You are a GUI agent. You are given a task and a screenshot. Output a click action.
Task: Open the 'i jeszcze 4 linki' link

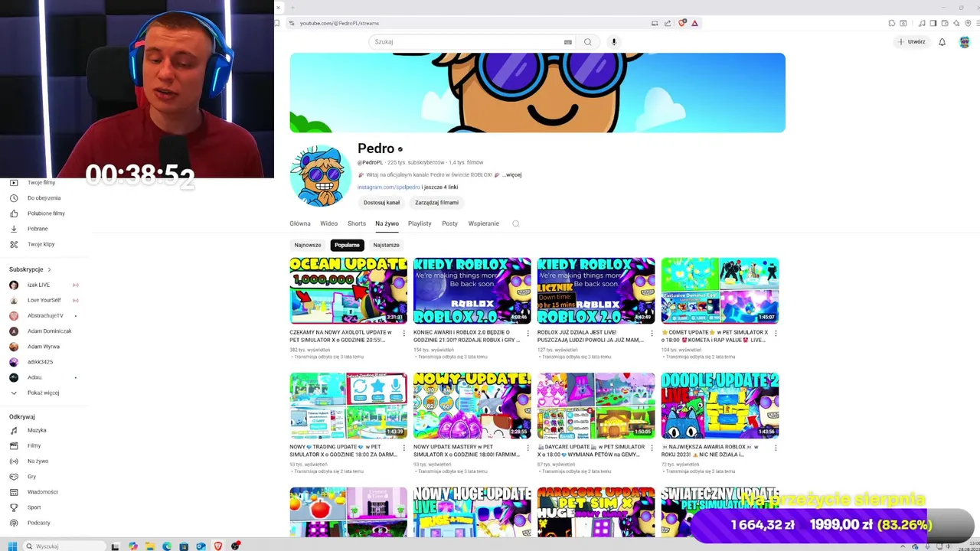[440, 187]
